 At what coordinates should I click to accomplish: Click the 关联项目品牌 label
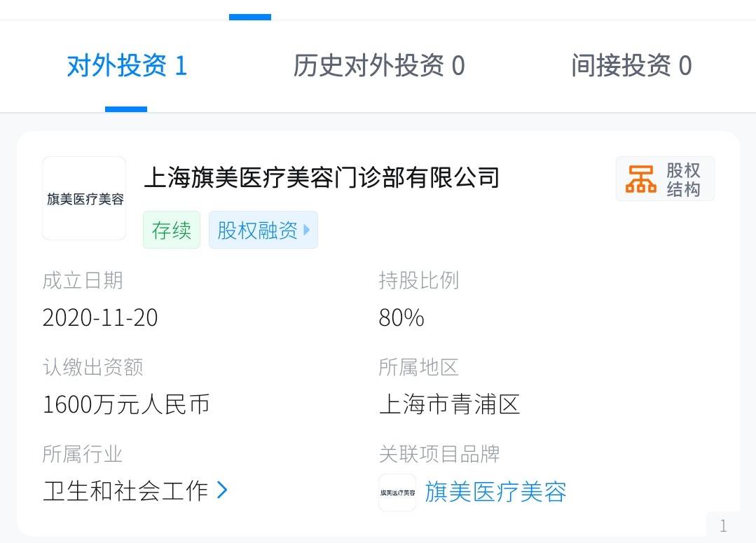(439, 454)
